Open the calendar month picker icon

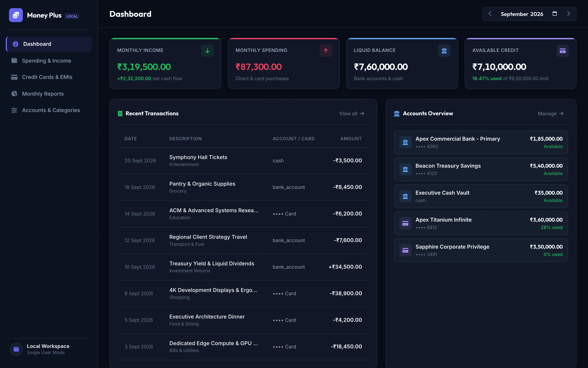coord(555,14)
